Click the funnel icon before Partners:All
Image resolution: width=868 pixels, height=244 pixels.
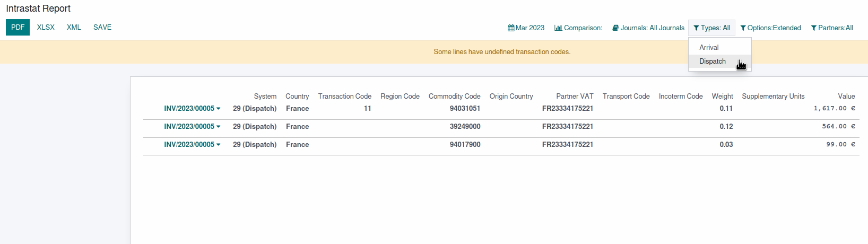(814, 28)
